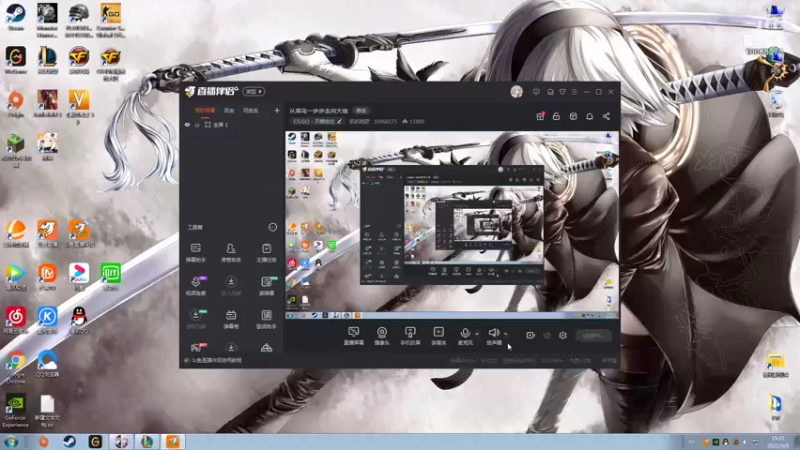Open the QQ penguin desktop shortcut
Image resolution: width=800 pixels, height=450 pixels.
(79, 321)
